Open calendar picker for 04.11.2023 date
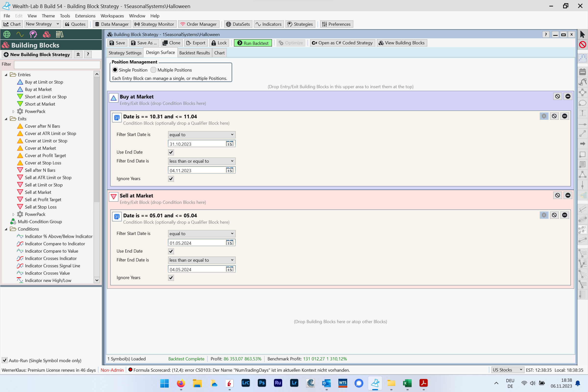 coord(230,170)
